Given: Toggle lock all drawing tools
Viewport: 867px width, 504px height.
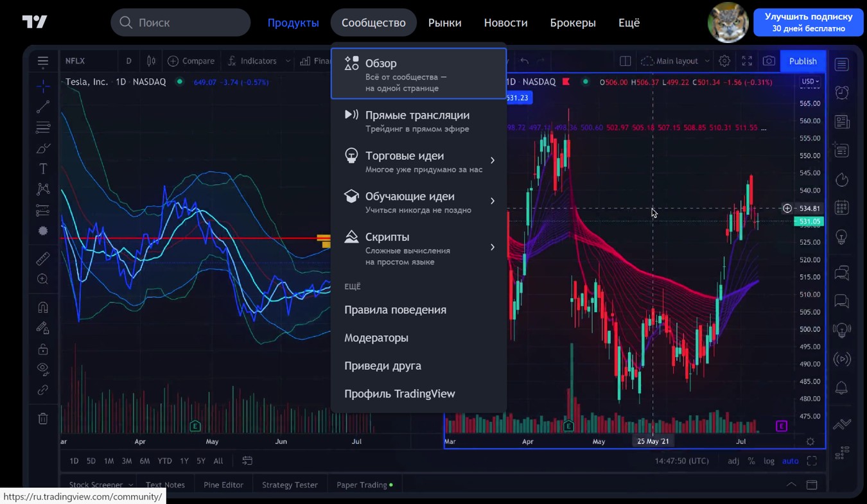Looking at the screenshot, I should click(43, 349).
